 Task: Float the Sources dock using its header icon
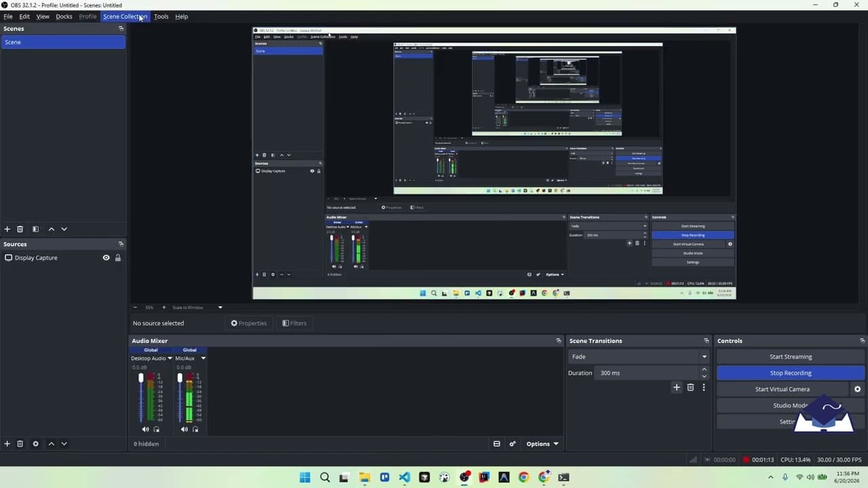coord(121,244)
